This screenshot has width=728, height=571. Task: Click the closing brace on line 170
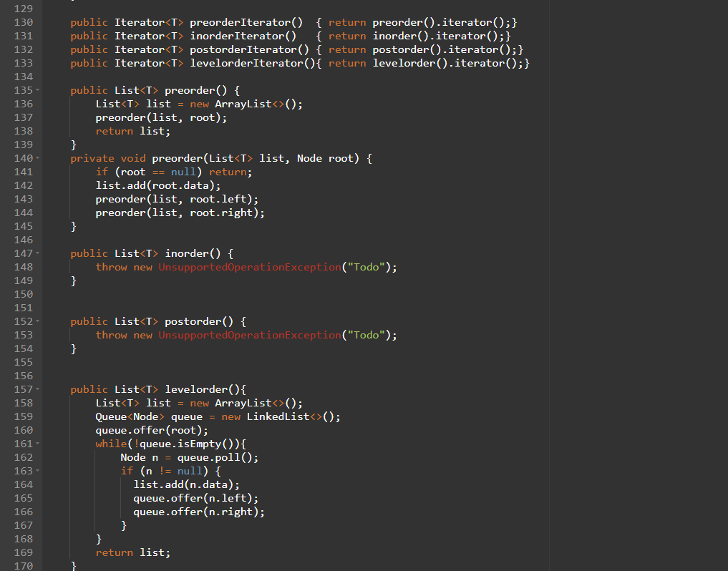[x=73, y=565]
